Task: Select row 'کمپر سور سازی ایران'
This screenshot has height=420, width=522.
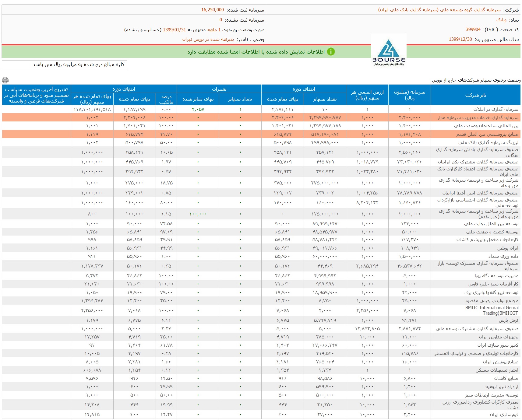Action: (x=261, y=345)
